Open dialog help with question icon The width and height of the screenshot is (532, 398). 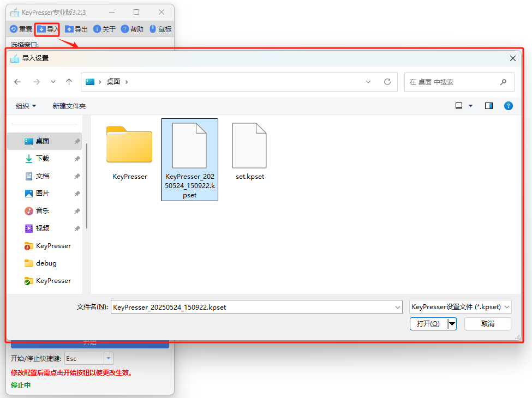click(x=508, y=106)
